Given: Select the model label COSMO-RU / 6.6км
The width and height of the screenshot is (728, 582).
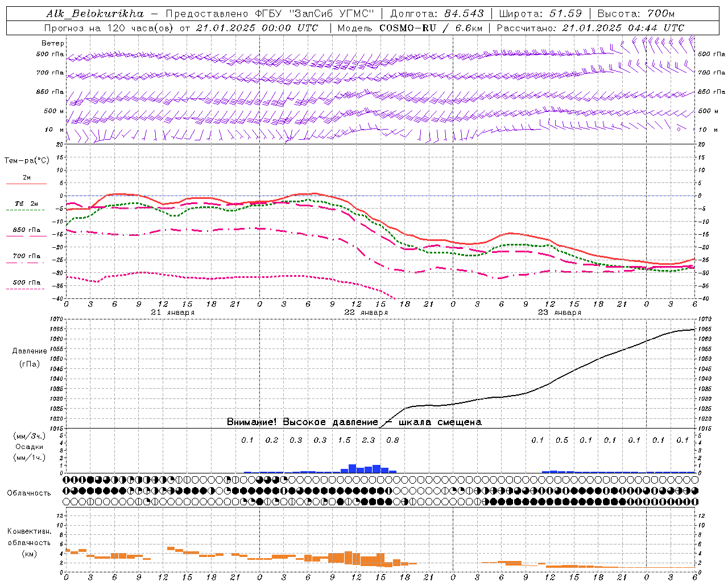Looking at the screenshot, I should pyautogui.click(x=431, y=28).
